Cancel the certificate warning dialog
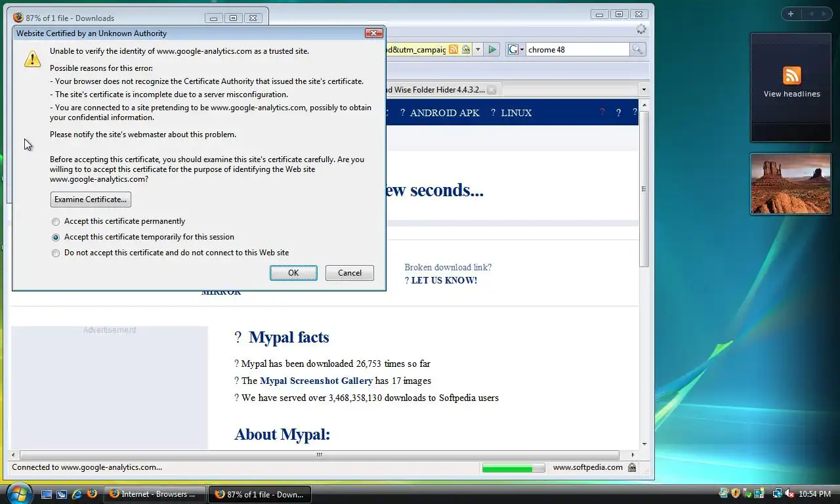The height and width of the screenshot is (504, 840). tap(350, 273)
